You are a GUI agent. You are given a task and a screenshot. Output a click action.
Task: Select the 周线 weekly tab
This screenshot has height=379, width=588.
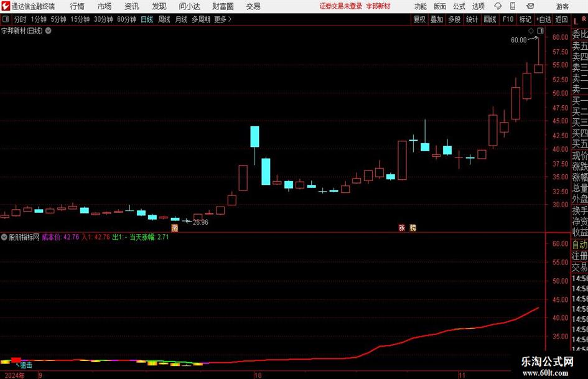click(x=164, y=19)
